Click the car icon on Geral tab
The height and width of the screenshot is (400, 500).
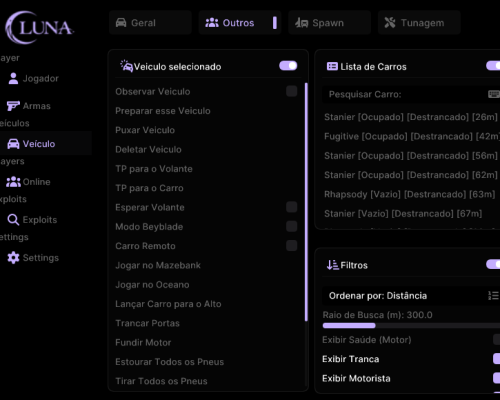click(121, 23)
